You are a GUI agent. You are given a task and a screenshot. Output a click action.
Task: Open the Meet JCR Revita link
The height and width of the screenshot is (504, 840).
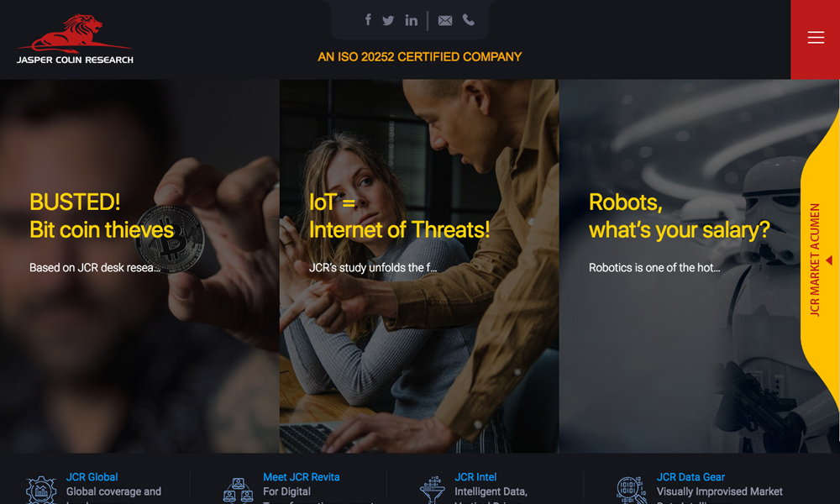pyautogui.click(x=301, y=476)
